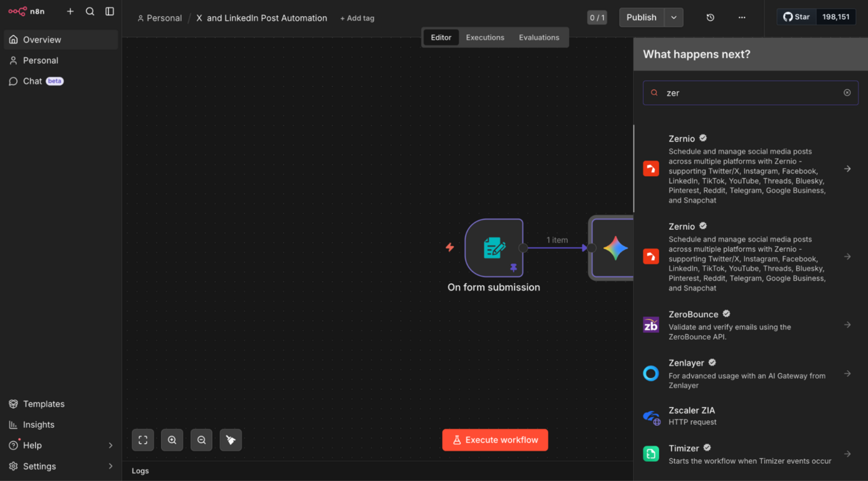This screenshot has width=868, height=481.
Task: Open Personal in the sidebar
Action: (61, 60)
